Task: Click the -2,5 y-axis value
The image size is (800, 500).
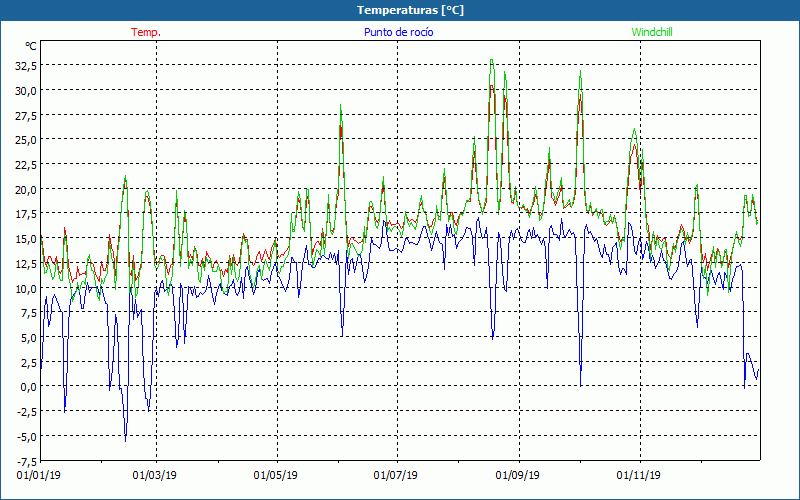Action: point(27,412)
